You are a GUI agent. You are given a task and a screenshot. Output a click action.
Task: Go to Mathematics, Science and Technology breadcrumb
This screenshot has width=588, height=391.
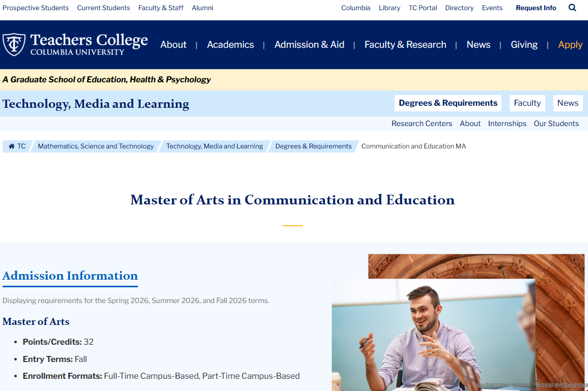(96, 146)
